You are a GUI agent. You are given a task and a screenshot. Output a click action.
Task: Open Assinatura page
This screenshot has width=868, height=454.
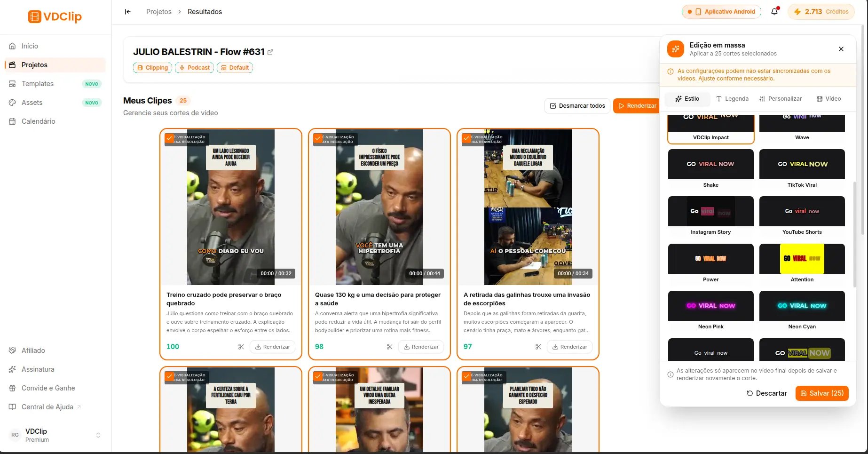[x=55, y=369]
